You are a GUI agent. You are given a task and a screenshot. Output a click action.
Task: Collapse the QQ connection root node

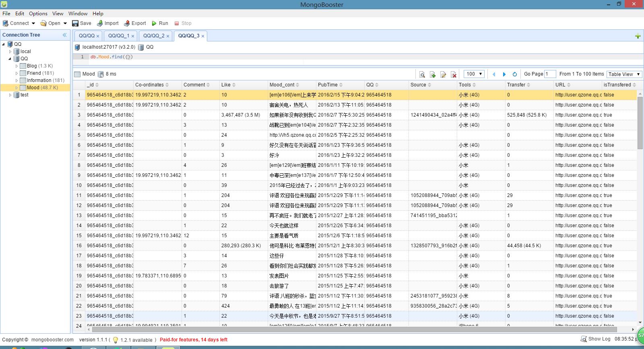click(x=4, y=44)
